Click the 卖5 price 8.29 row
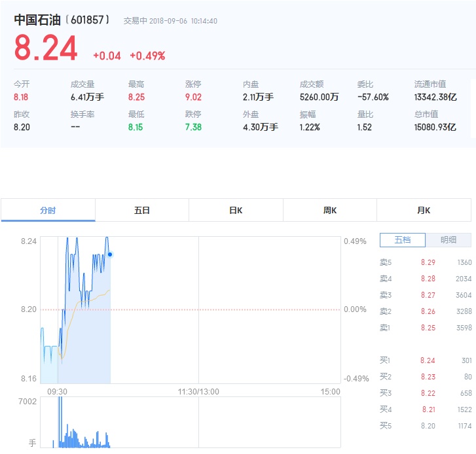The width and height of the screenshot is (476, 454). click(426, 262)
